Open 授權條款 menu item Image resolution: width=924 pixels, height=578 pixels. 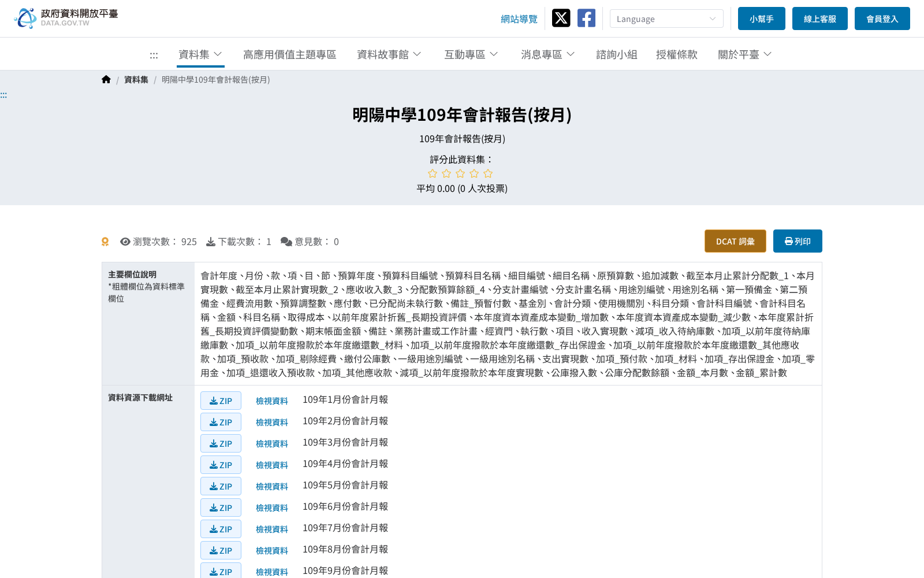[x=677, y=54]
